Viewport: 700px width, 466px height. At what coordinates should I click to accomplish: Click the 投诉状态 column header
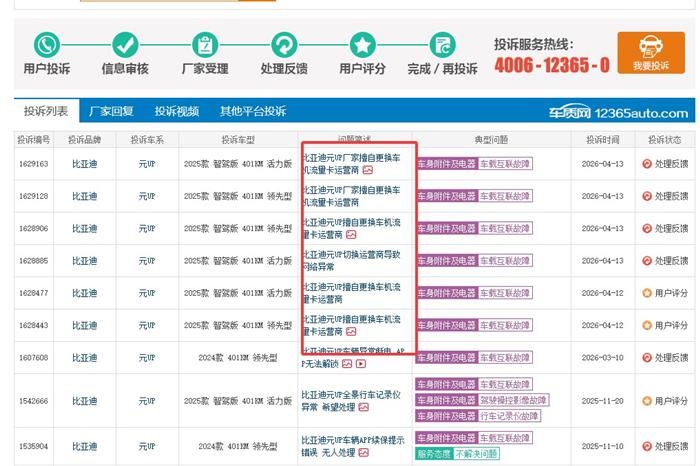[x=665, y=140]
